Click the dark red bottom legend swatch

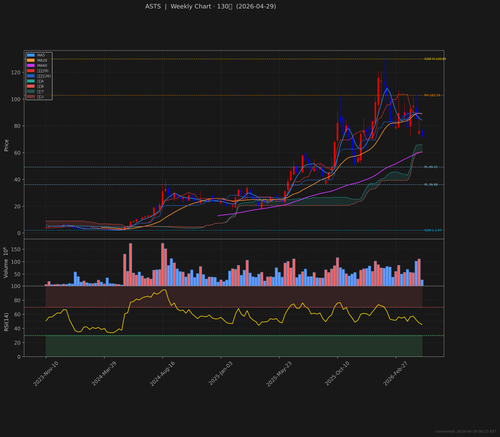31,97
